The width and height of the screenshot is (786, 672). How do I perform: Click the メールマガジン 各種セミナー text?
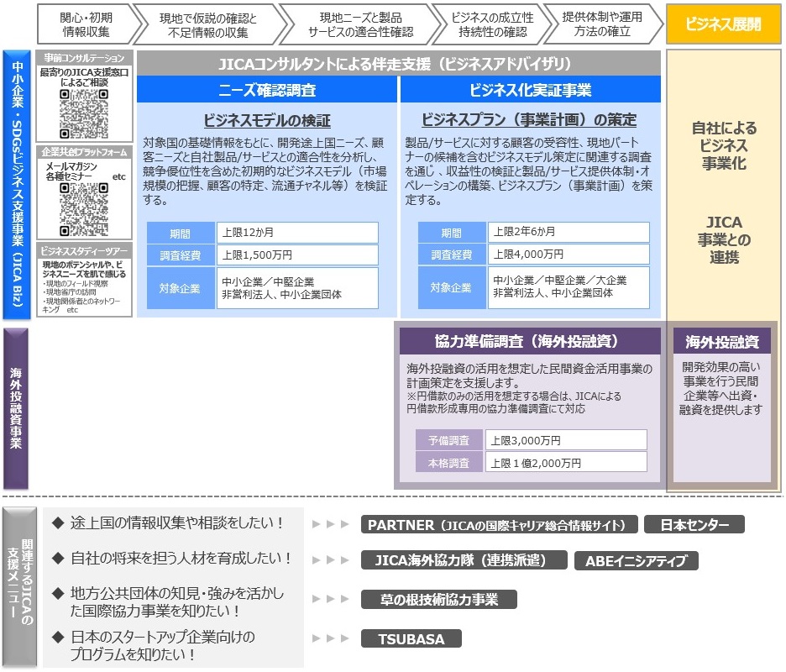pyautogui.click(x=71, y=171)
